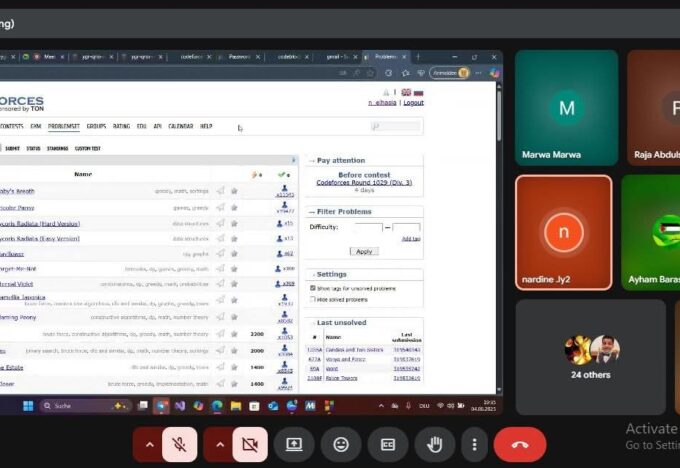This screenshot has height=468, width=680.
Task: Toggle 'Show tags for unsolved problems' checkbox
Action: [x=314, y=288]
